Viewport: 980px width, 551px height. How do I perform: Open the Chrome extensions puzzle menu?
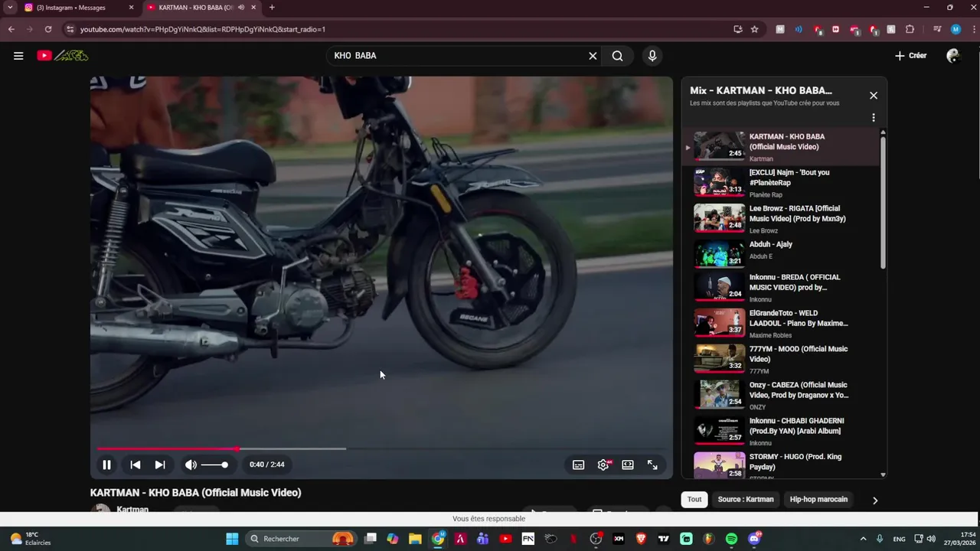[910, 29]
